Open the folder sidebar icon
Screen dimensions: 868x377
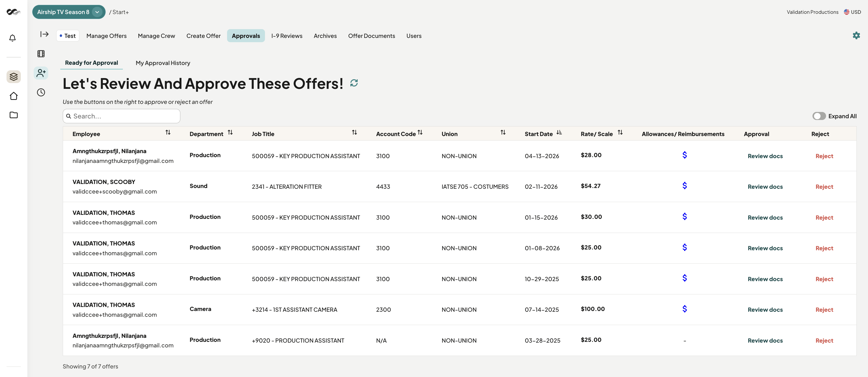coord(14,115)
